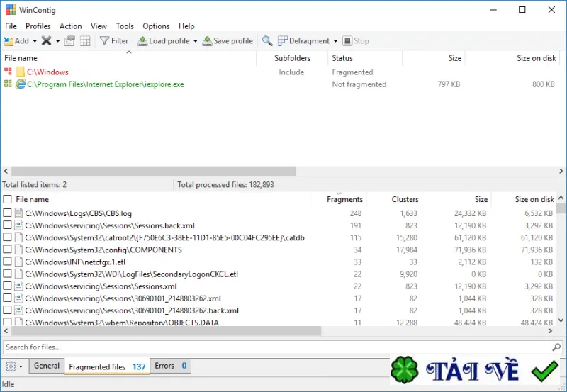This screenshot has height=392, width=567.
Task: Click the WinContig app icon in title bar
Action: point(11,10)
